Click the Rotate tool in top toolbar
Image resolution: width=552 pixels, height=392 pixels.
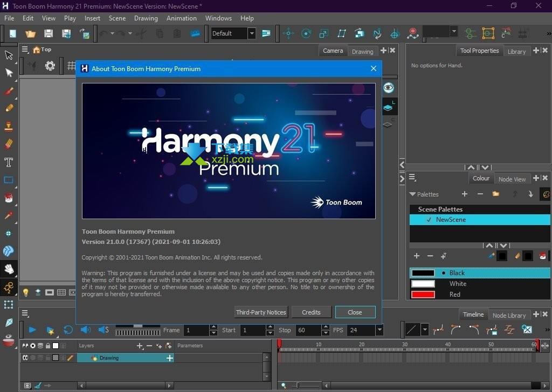click(306, 33)
